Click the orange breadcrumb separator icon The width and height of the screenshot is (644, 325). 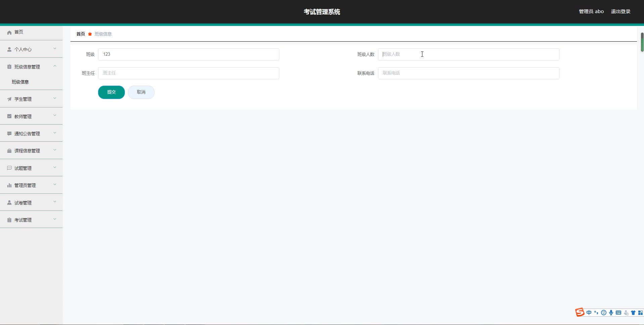point(90,34)
